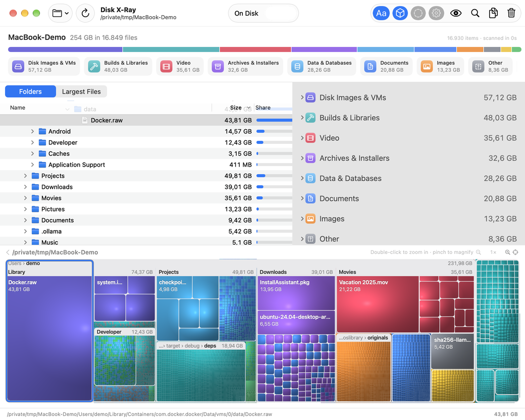Click the 1× zoom level indicator
Image resolution: width=525 pixels, height=420 pixels.
[493, 252]
